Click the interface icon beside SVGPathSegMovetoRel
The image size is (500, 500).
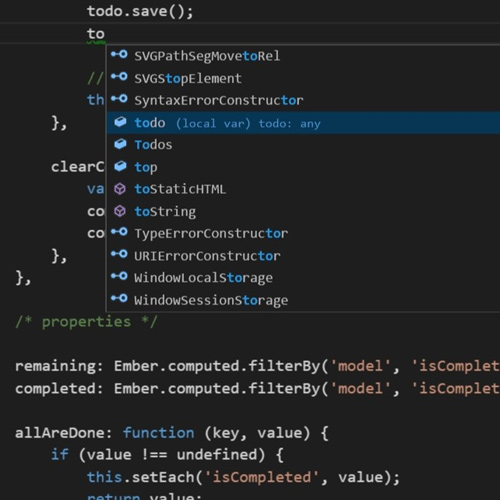coord(119,54)
